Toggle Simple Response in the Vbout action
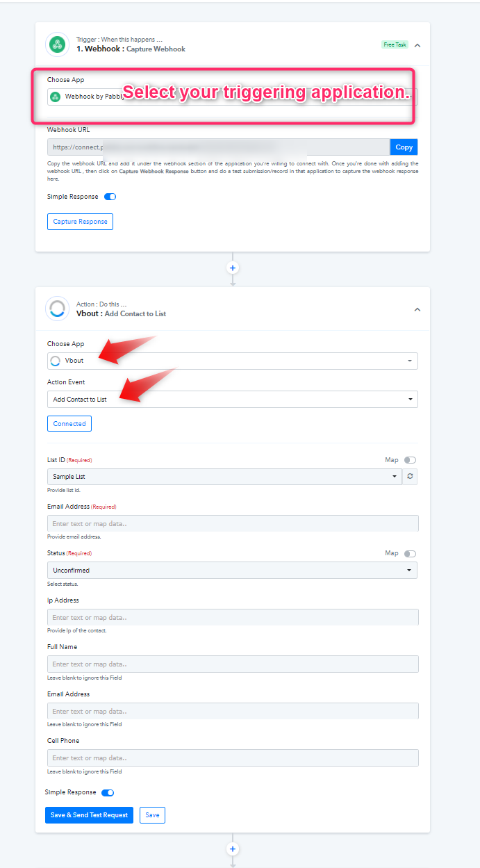The image size is (480, 868). coord(108,792)
